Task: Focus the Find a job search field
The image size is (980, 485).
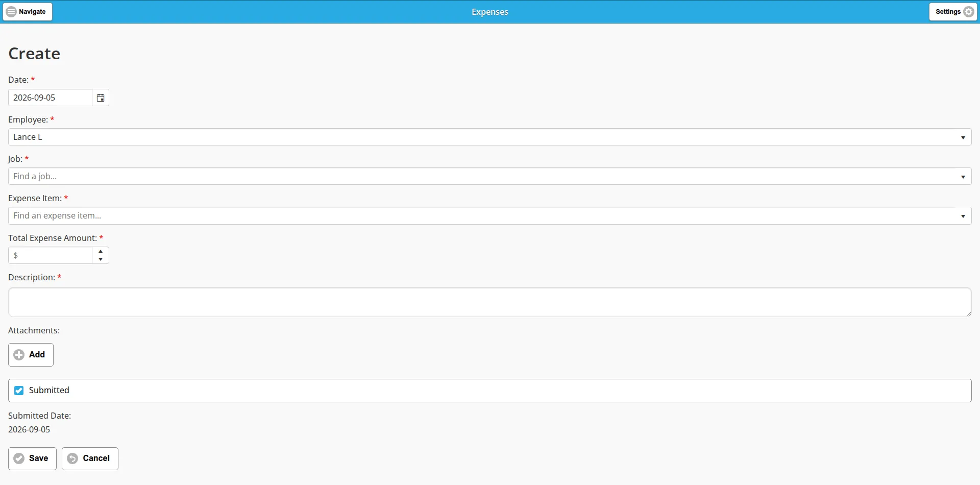Action: [x=482, y=177]
